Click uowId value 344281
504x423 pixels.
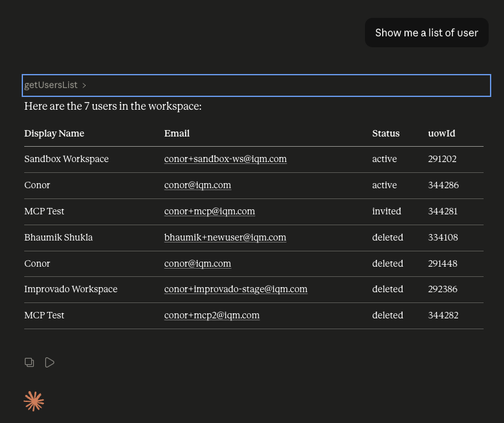point(443,211)
